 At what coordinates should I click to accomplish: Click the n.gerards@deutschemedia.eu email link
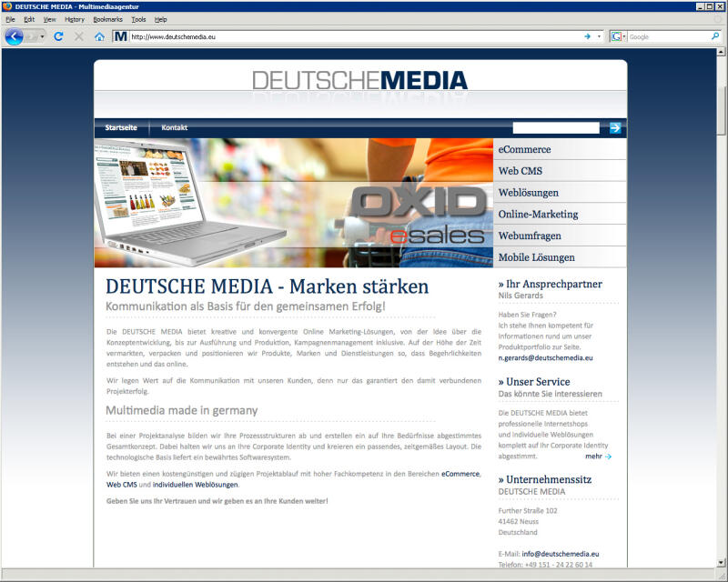(x=546, y=357)
